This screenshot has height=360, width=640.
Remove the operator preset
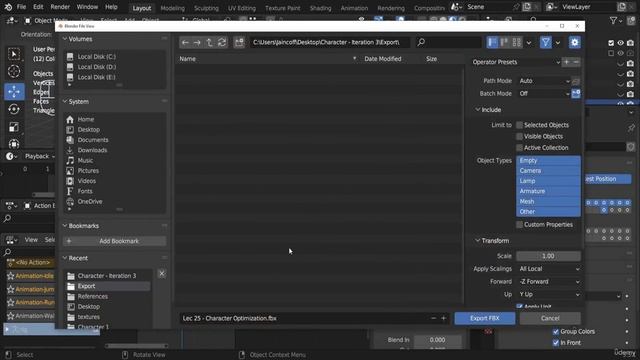576,62
